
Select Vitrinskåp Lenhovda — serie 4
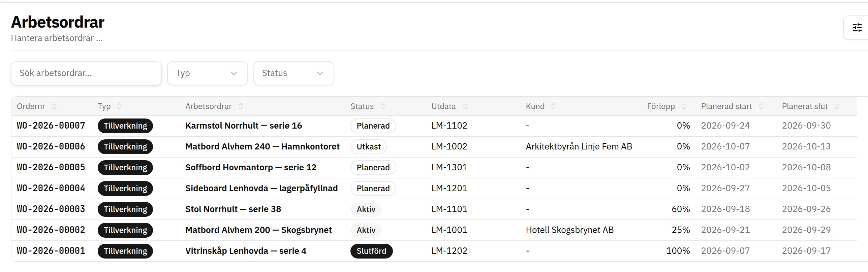click(246, 251)
